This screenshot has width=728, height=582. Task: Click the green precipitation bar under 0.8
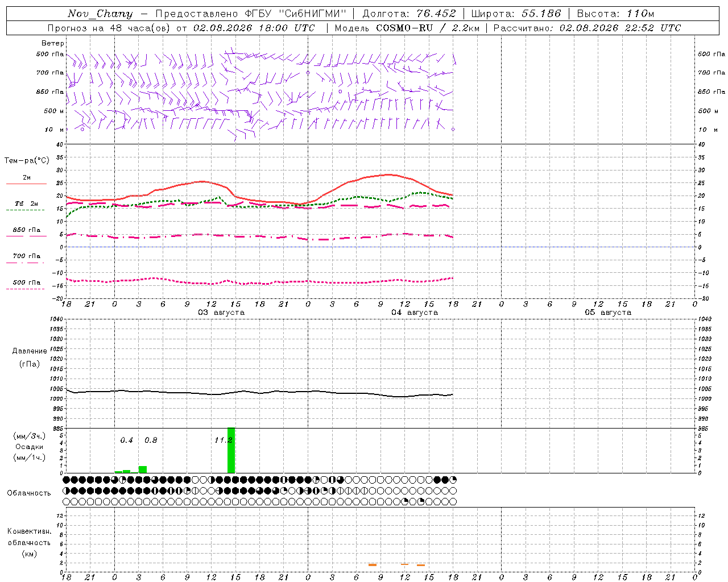(x=143, y=469)
